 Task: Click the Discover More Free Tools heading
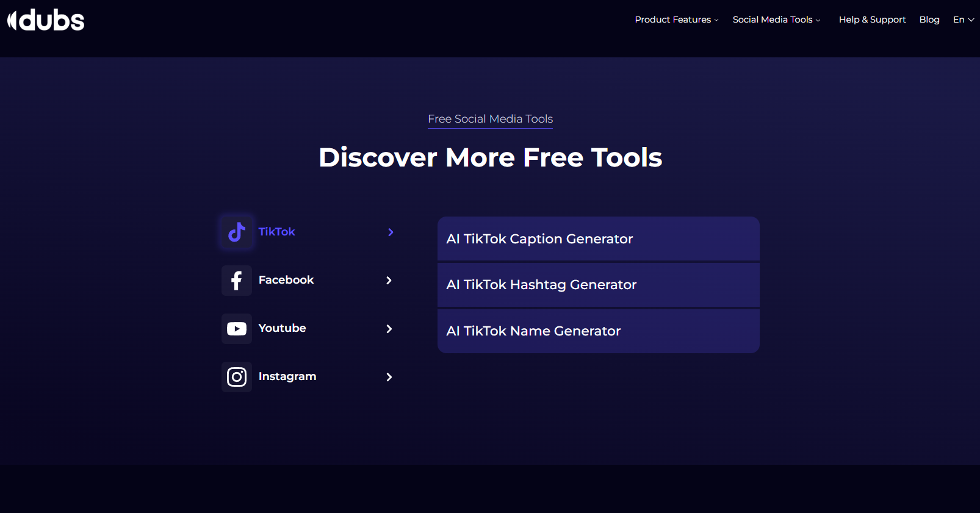click(491, 157)
